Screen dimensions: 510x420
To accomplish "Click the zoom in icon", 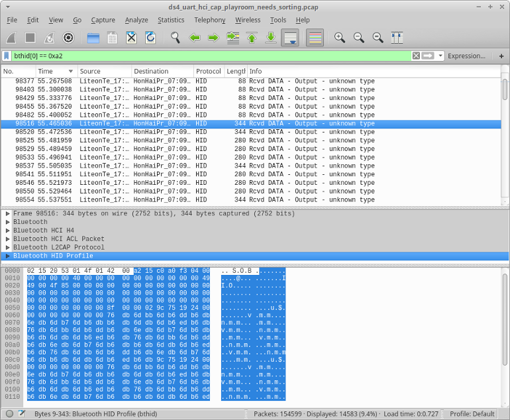I will (340, 38).
